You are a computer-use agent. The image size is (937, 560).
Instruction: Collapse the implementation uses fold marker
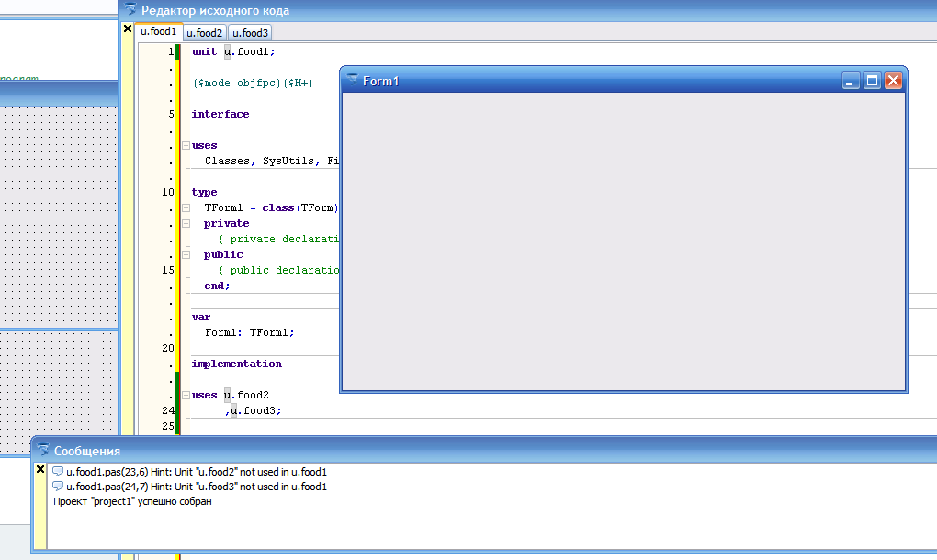click(x=185, y=395)
